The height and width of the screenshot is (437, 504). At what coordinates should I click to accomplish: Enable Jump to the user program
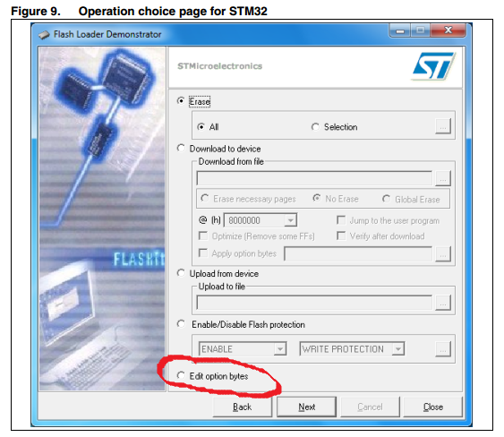[x=341, y=220]
